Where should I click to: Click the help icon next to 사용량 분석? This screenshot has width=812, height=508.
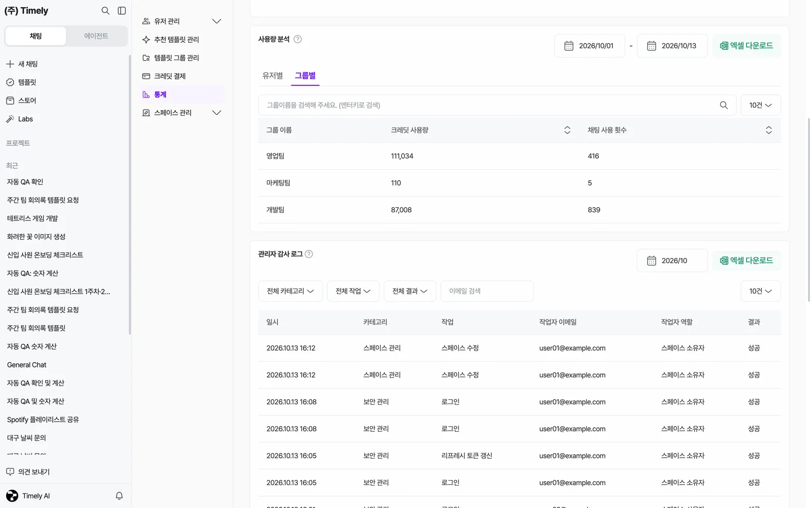click(x=298, y=39)
